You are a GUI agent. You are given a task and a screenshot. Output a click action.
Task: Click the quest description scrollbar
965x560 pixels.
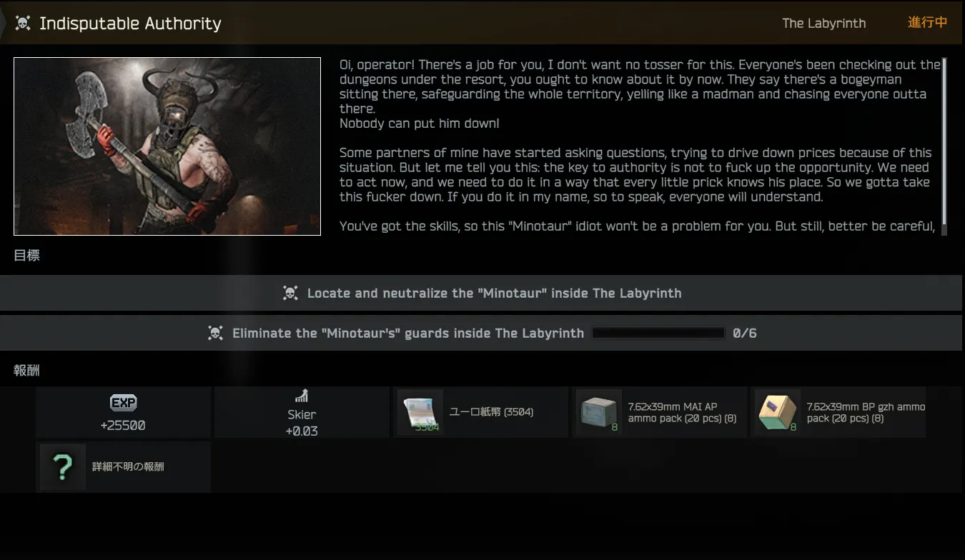tap(944, 146)
